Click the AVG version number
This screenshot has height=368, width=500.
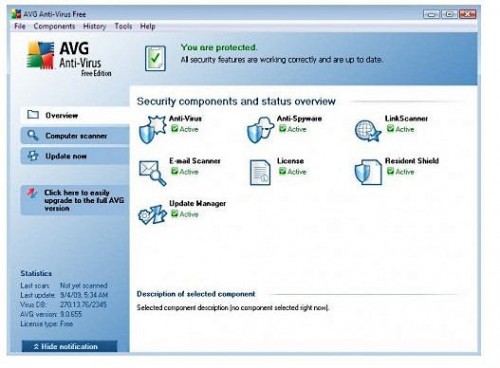tap(71, 314)
